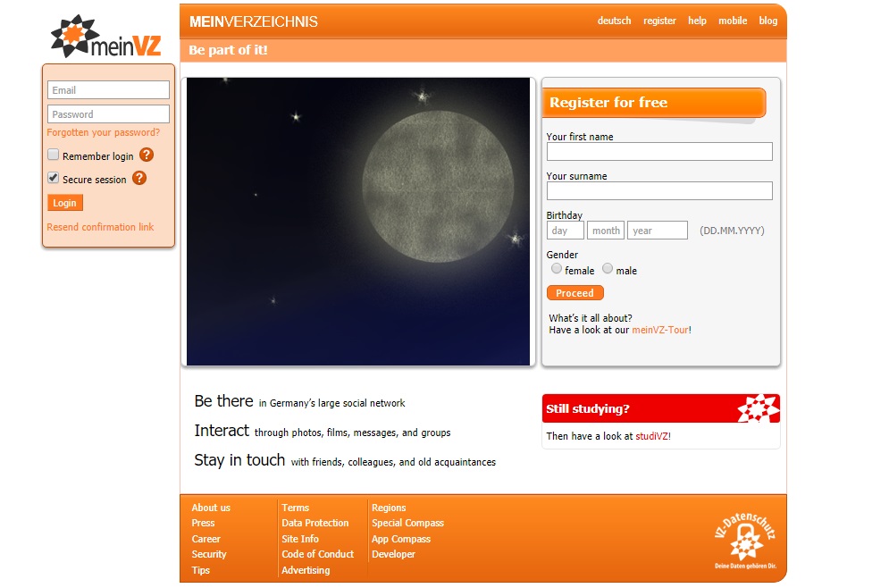Open the register link in top bar
Viewport: 889px width, 588px height.
click(x=659, y=21)
